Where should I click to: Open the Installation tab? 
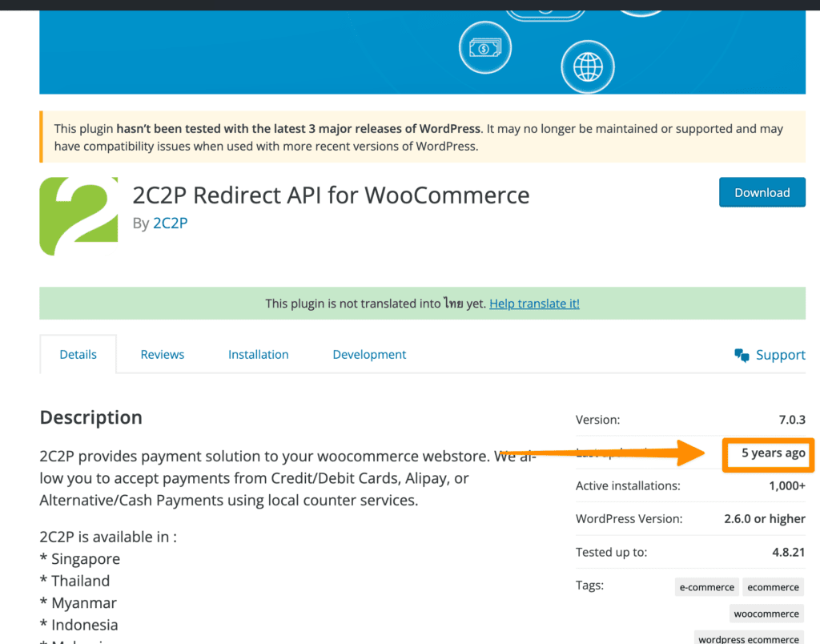[259, 354]
